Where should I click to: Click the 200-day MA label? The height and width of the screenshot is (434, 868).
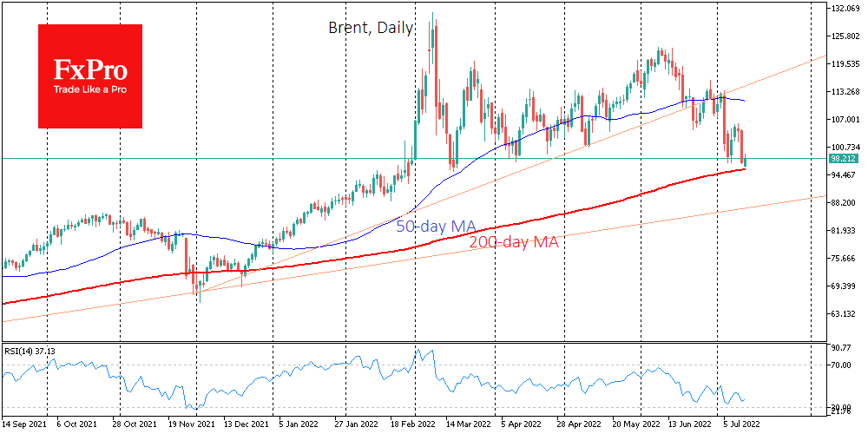[x=513, y=243]
